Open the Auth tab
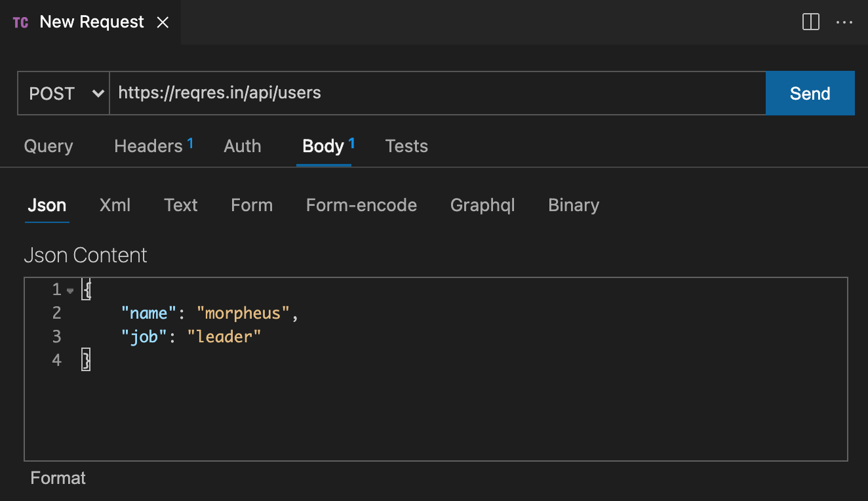Image resolution: width=868 pixels, height=501 pixels. pos(243,146)
